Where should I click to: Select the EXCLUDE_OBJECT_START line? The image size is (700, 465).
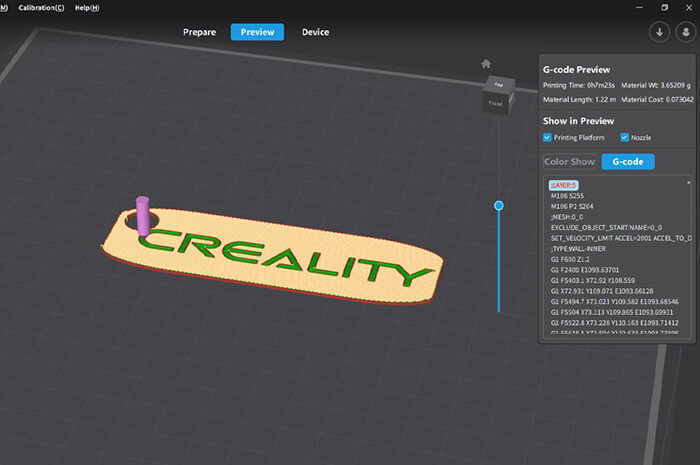tap(606, 228)
